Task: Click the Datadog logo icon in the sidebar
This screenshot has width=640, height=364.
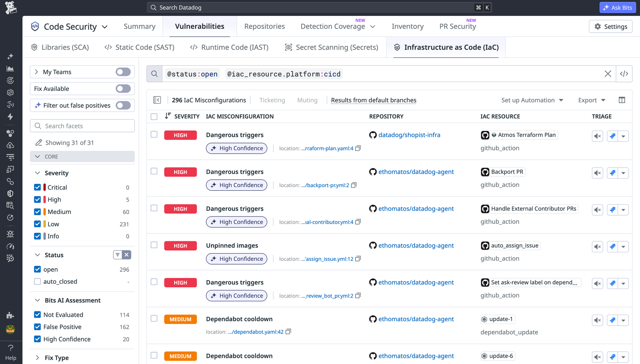Action: (11, 7)
